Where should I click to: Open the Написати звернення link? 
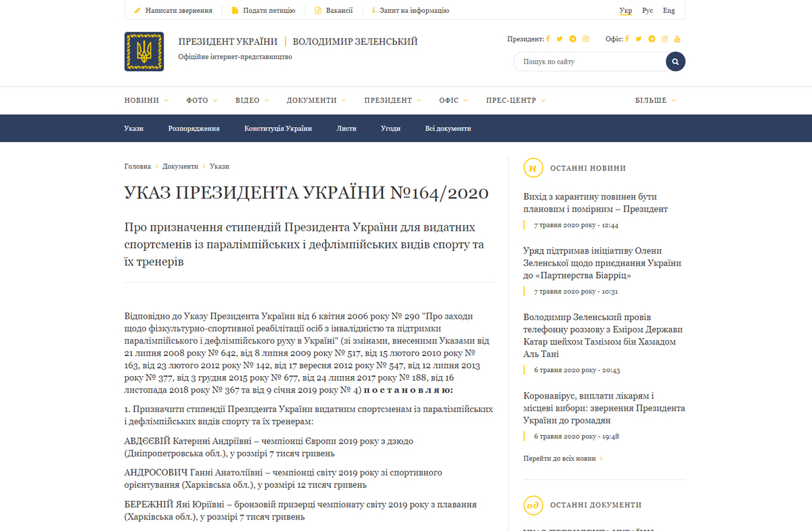(179, 11)
